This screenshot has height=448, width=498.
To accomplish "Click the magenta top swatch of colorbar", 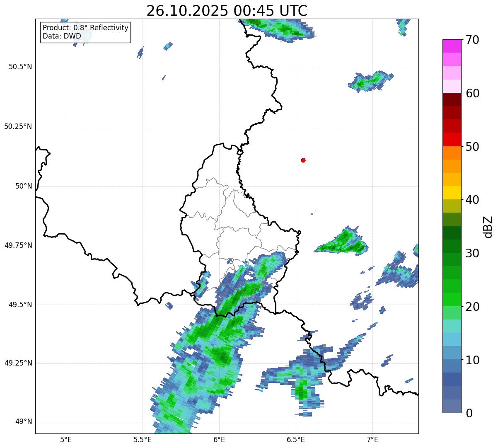I will (452, 46).
